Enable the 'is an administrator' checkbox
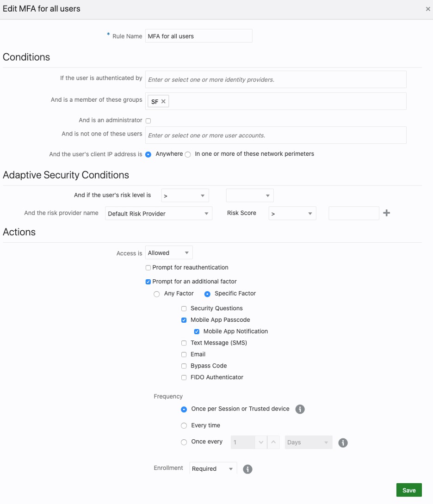The height and width of the screenshot is (504, 433). point(148,121)
